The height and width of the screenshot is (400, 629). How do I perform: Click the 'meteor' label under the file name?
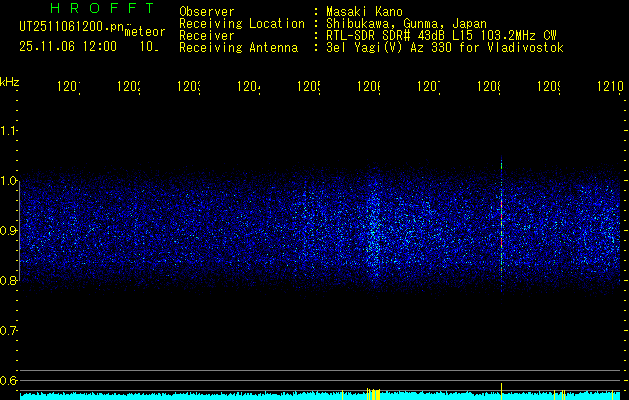145,32
